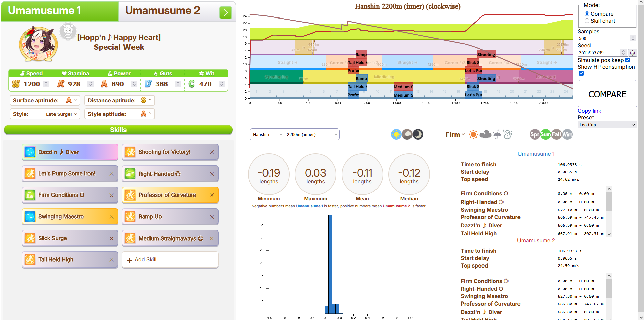Click the gray outfit icon beside the portrait

click(x=68, y=31)
